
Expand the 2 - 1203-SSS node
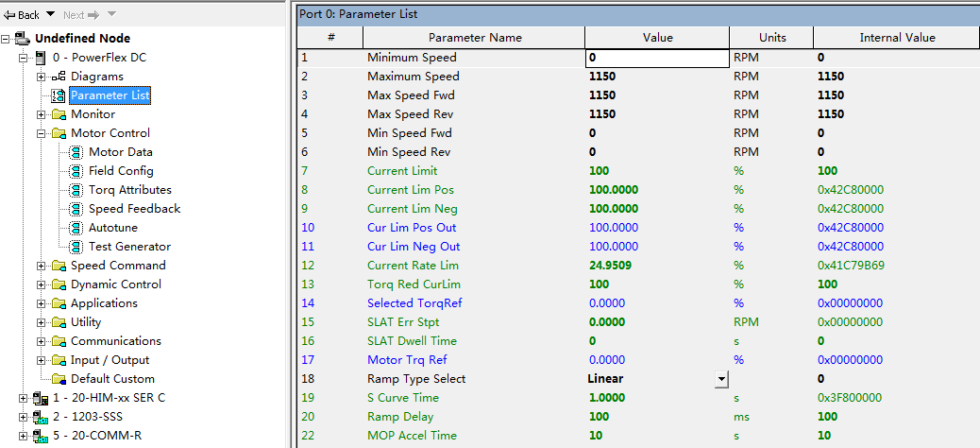[x=23, y=417]
